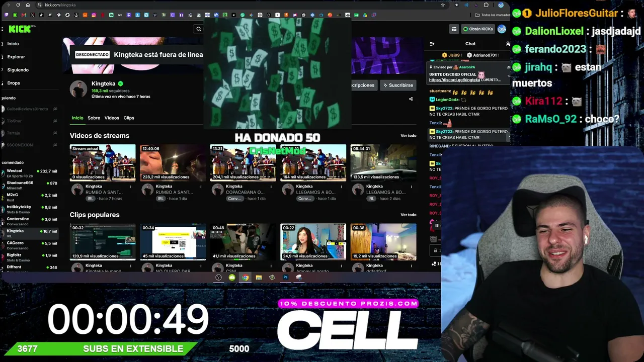Play the 00:32 popular clip
Viewport: 644px width, 362px height.
pyautogui.click(x=103, y=242)
